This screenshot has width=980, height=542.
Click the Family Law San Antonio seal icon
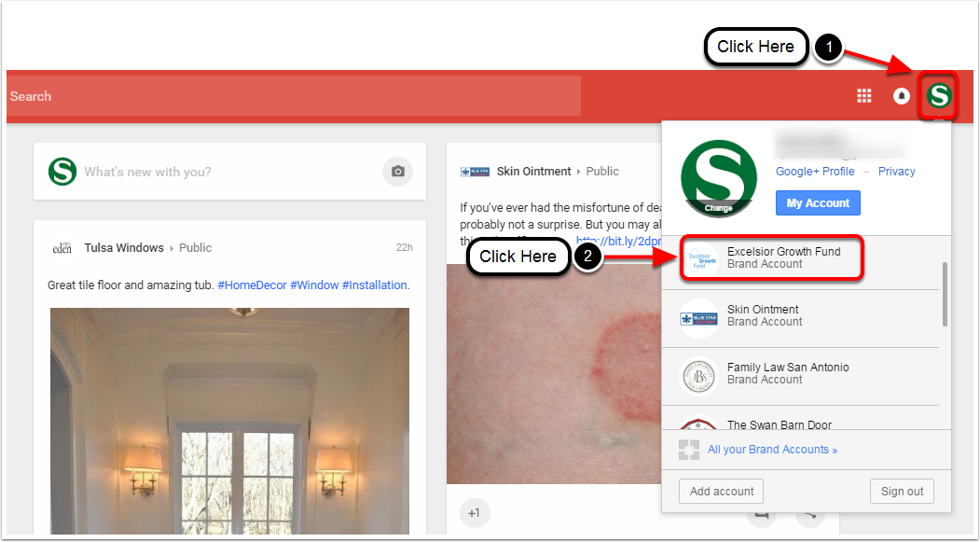pyautogui.click(x=698, y=376)
